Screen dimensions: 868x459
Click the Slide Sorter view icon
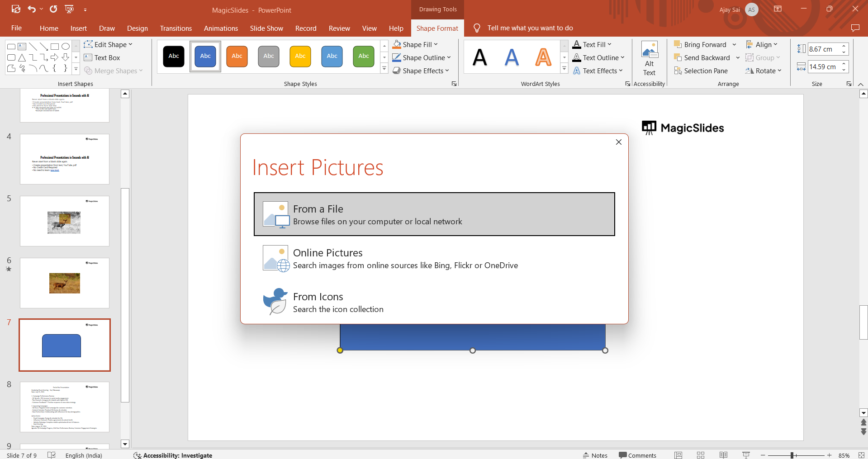tap(701, 455)
